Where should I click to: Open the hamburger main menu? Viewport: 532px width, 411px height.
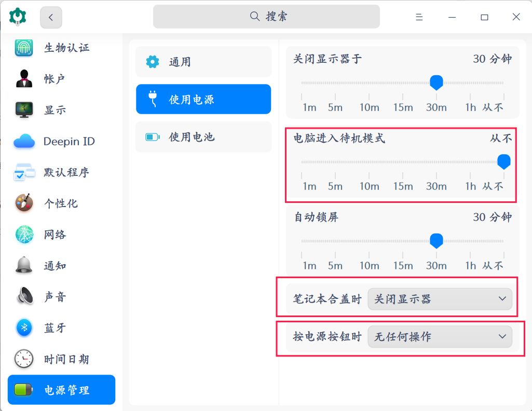point(419,17)
